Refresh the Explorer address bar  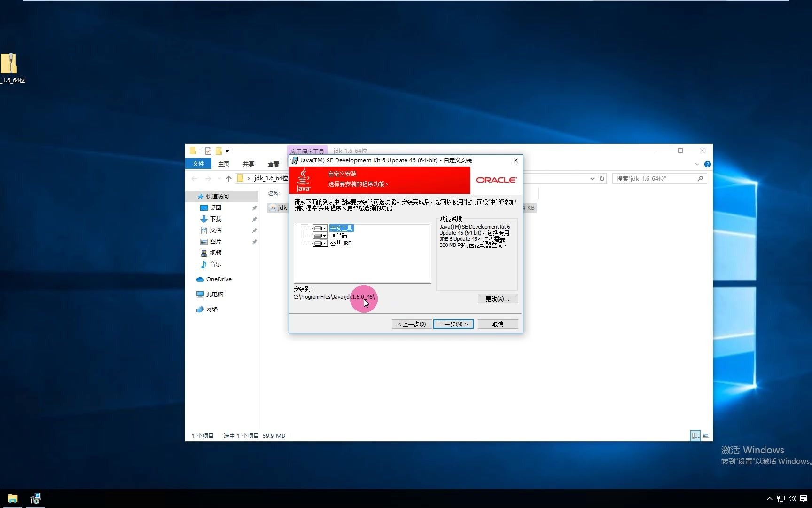[602, 179]
